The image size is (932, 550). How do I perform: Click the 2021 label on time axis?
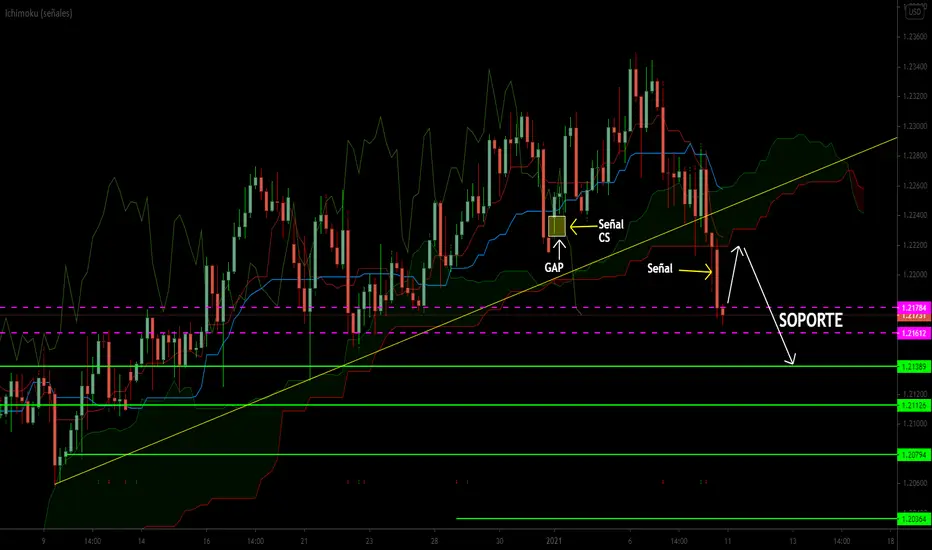[x=554, y=541]
